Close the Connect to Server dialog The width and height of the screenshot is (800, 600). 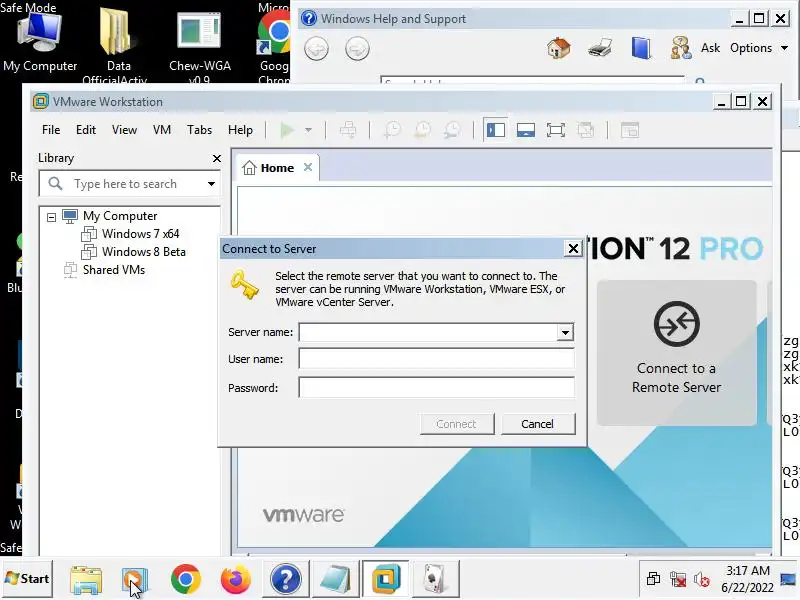[573, 248]
